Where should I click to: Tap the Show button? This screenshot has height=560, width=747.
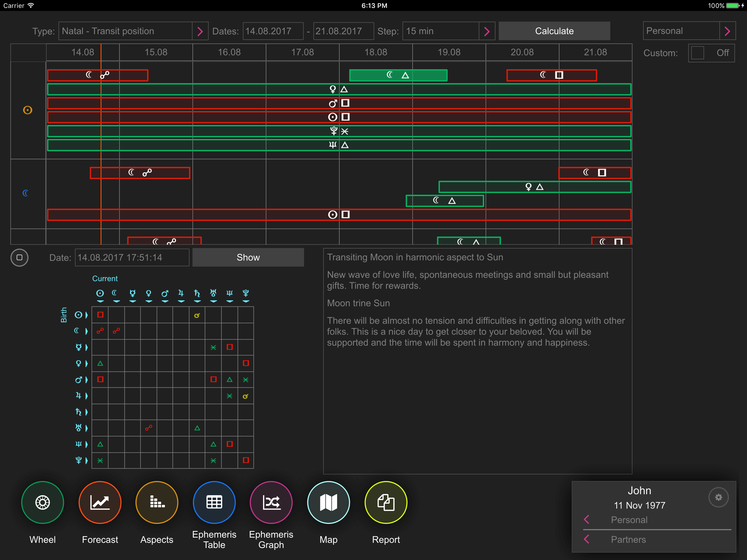click(x=248, y=257)
